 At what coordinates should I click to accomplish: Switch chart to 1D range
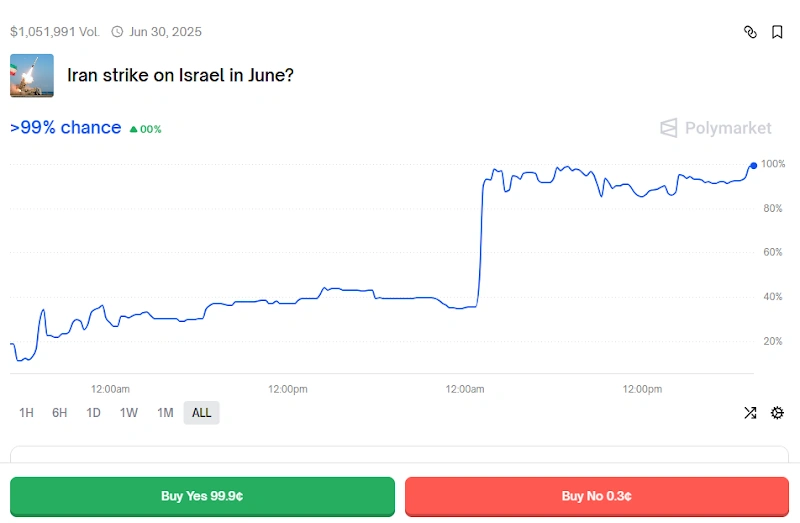point(93,413)
